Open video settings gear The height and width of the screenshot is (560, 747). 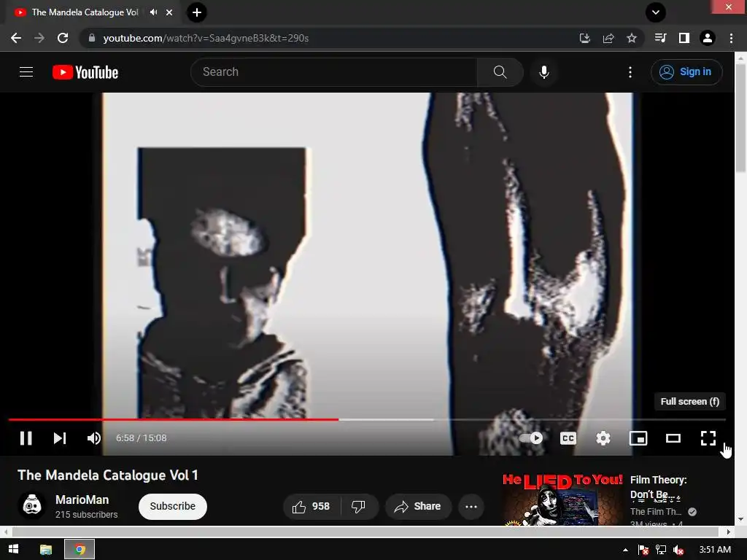point(603,438)
